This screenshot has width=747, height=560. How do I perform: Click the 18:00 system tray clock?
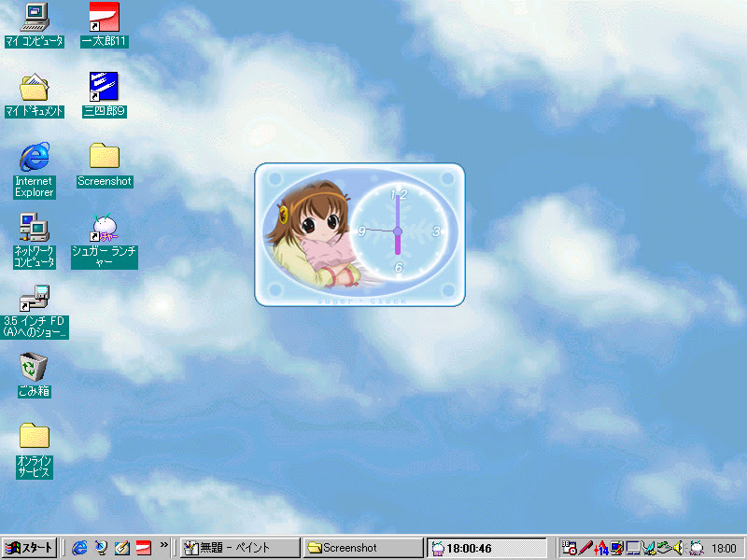pos(724,549)
